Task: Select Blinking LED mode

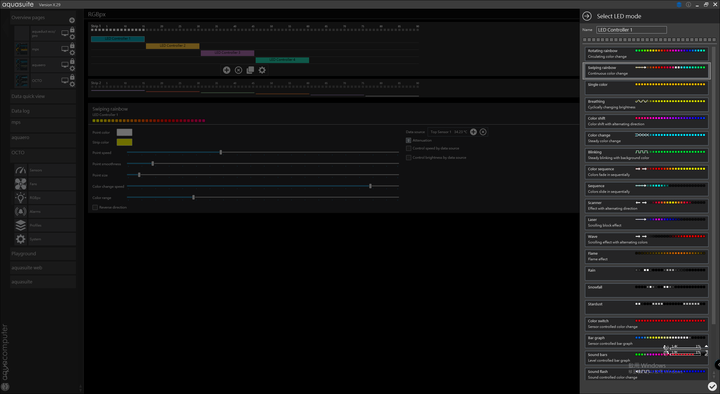Action: [647, 155]
